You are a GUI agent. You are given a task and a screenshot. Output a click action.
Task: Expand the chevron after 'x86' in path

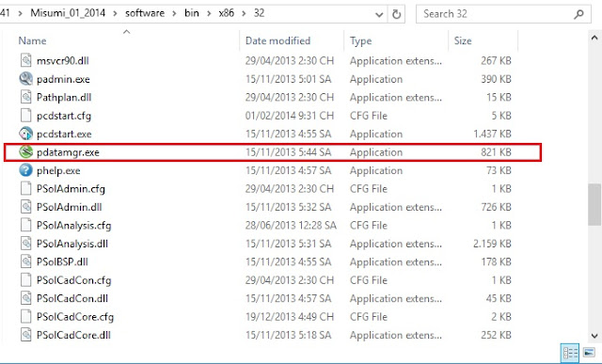pyautogui.click(x=244, y=13)
